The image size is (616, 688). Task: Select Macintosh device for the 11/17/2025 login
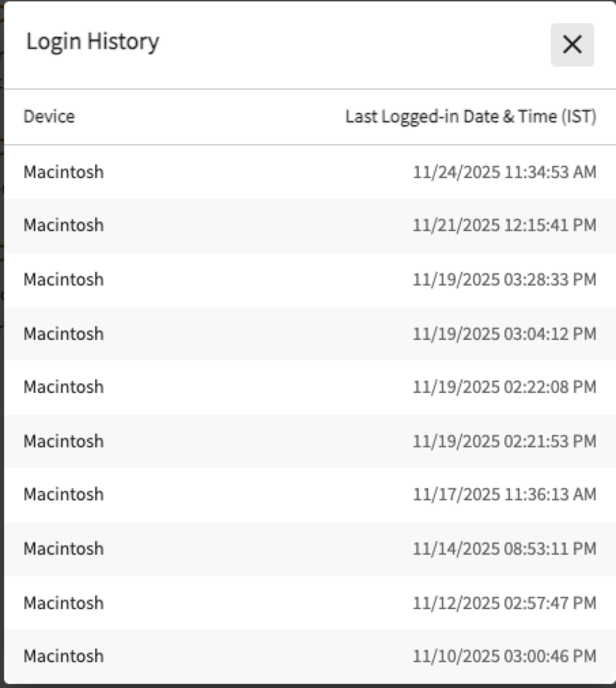[64, 494]
